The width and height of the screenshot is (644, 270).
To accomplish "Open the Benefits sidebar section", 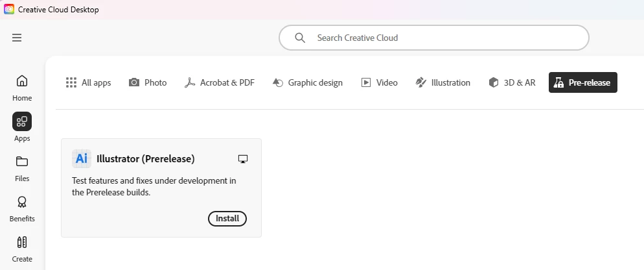I will coord(22,209).
